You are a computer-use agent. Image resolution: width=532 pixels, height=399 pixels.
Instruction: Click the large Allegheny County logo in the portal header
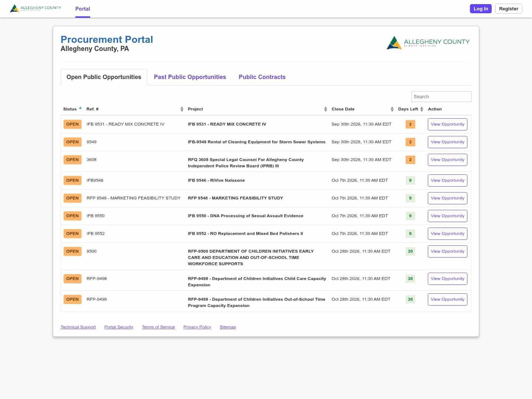pos(428,42)
